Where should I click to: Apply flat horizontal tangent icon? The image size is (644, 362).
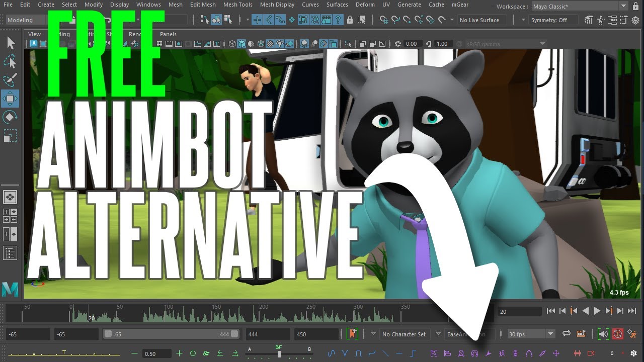click(x=399, y=353)
